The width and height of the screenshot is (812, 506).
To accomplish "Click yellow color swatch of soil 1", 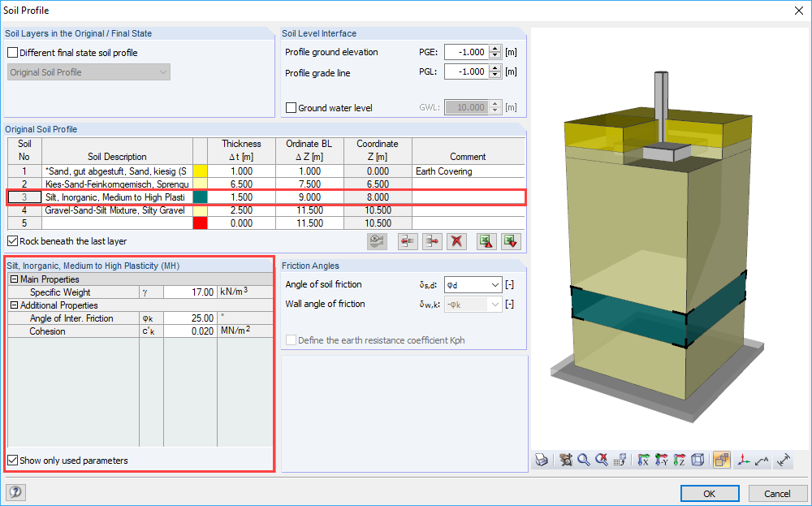I will 200,171.
